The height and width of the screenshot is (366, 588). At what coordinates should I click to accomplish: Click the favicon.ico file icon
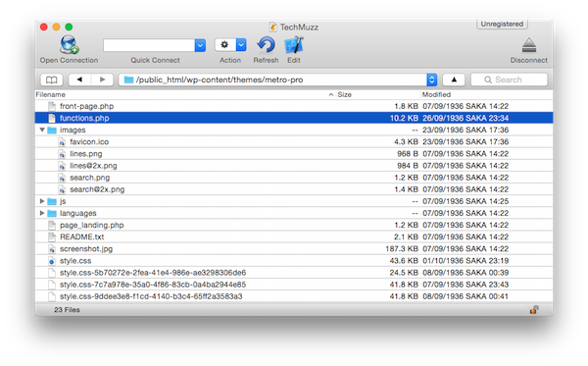[x=62, y=142]
